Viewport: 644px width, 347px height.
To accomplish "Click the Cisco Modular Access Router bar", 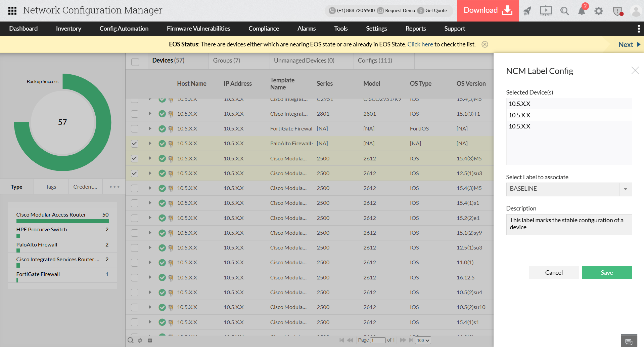I will (x=62, y=221).
